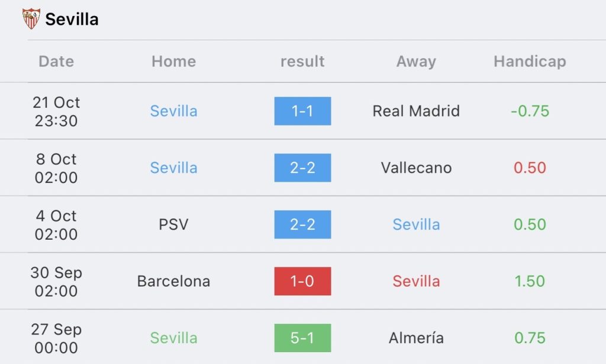Image resolution: width=606 pixels, height=364 pixels.
Task: Open the Vallecano team link
Action: coord(416,167)
